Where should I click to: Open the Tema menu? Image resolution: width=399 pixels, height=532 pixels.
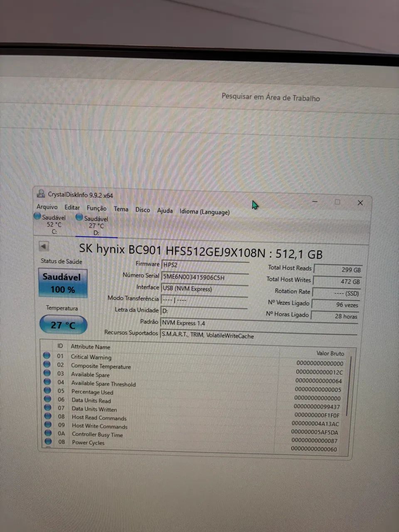point(121,209)
